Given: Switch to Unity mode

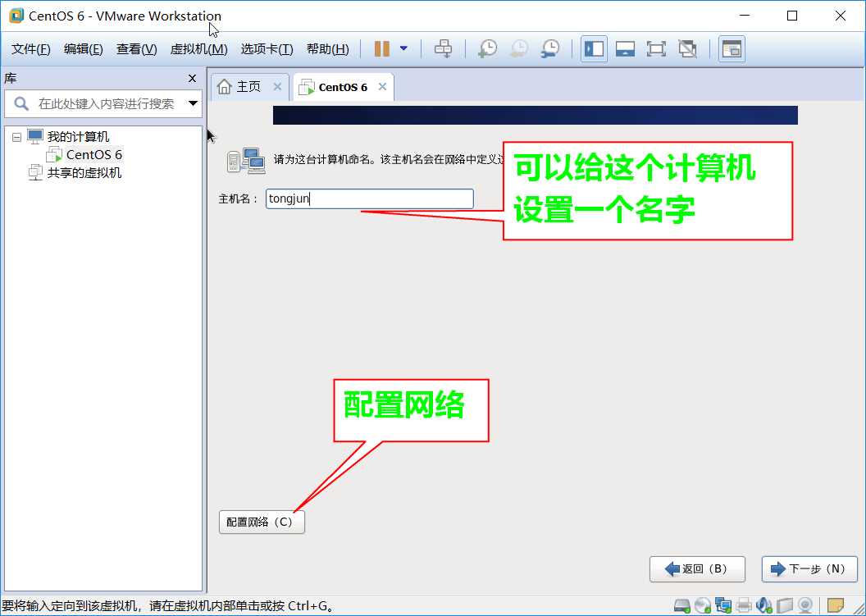Looking at the screenshot, I should [x=687, y=49].
